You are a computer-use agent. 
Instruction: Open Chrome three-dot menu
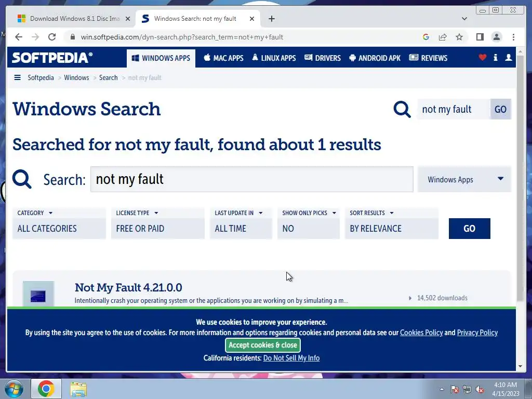click(x=513, y=37)
